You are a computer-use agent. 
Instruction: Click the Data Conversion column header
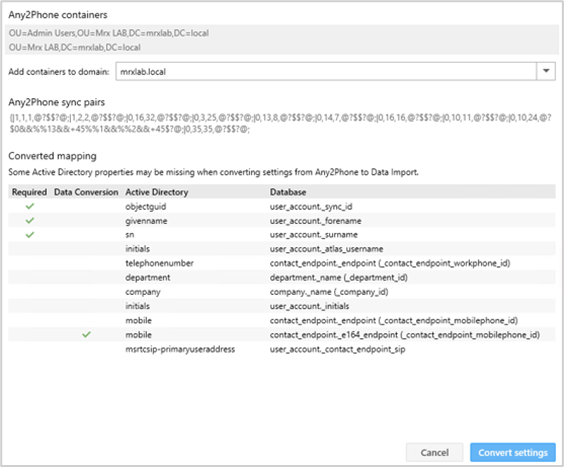[86, 192]
